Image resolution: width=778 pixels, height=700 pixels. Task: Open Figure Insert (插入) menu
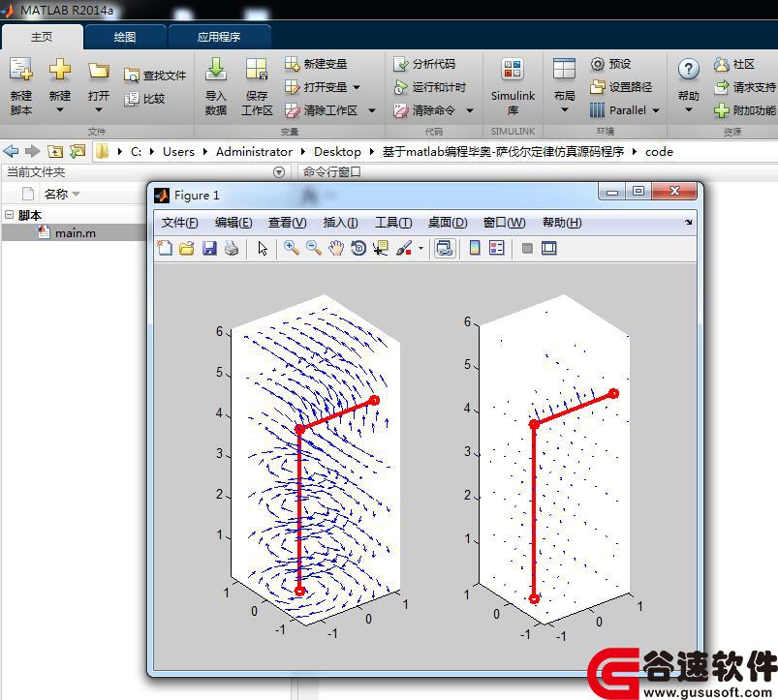[340, 223]
